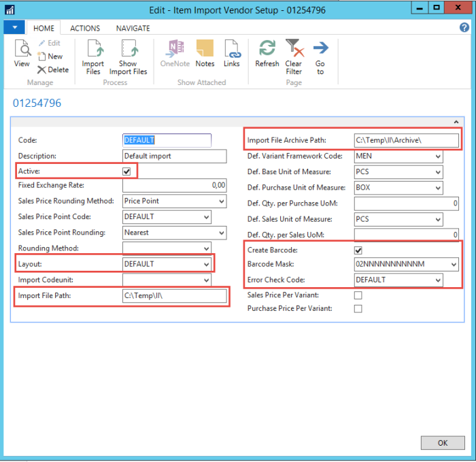Viewport: 476px width, 462px height.
Task: Switch to the ACTIONS tab
Action: tap(85, 29)
